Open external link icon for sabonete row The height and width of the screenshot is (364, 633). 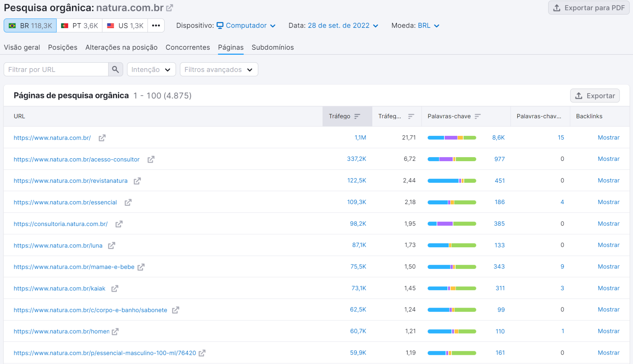pyautogui.click(x=175, y=310)
